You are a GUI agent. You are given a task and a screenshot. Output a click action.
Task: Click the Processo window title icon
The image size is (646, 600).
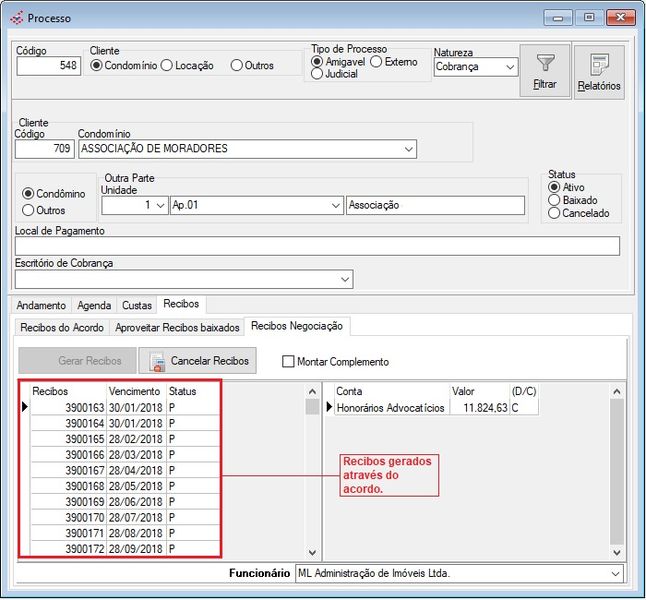[x=16, y=18]
